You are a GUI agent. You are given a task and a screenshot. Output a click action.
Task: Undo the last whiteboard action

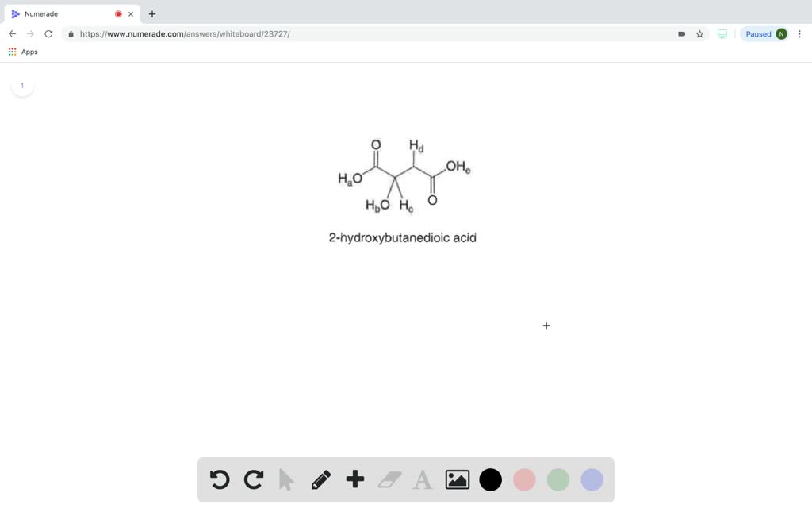coord(219,479)
